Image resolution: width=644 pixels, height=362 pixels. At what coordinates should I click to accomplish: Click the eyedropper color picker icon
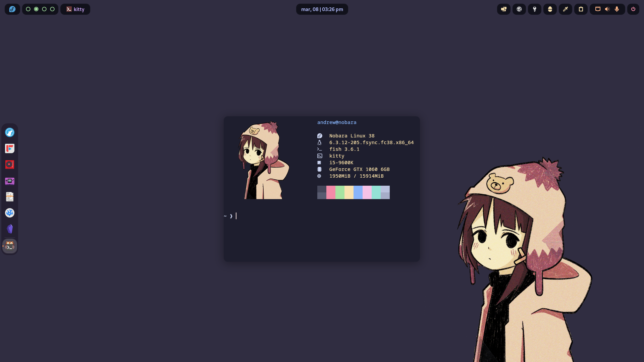566,9
